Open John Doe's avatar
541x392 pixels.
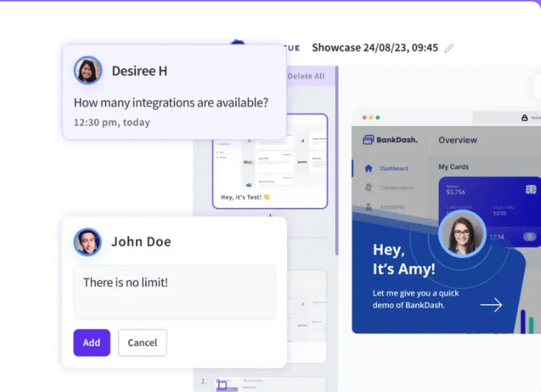point(87,242)
